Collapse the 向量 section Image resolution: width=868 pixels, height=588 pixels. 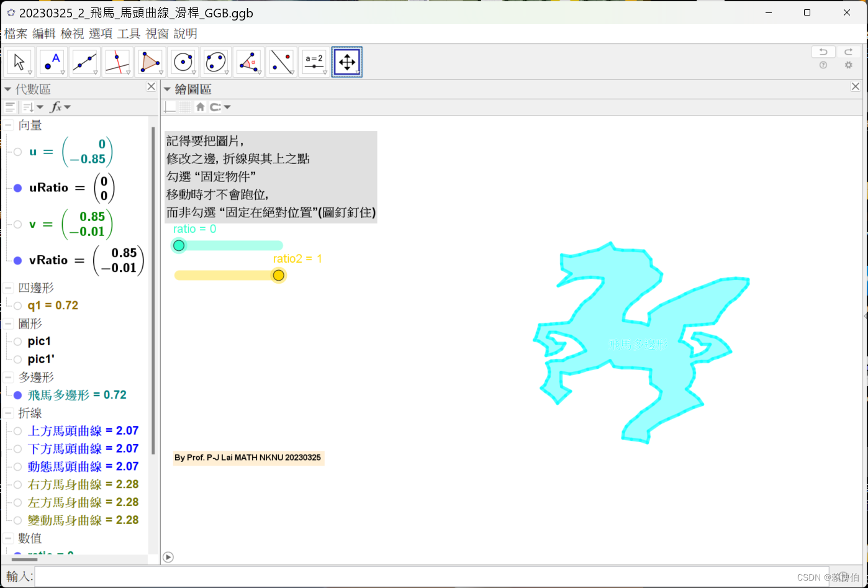coord(9,125)
